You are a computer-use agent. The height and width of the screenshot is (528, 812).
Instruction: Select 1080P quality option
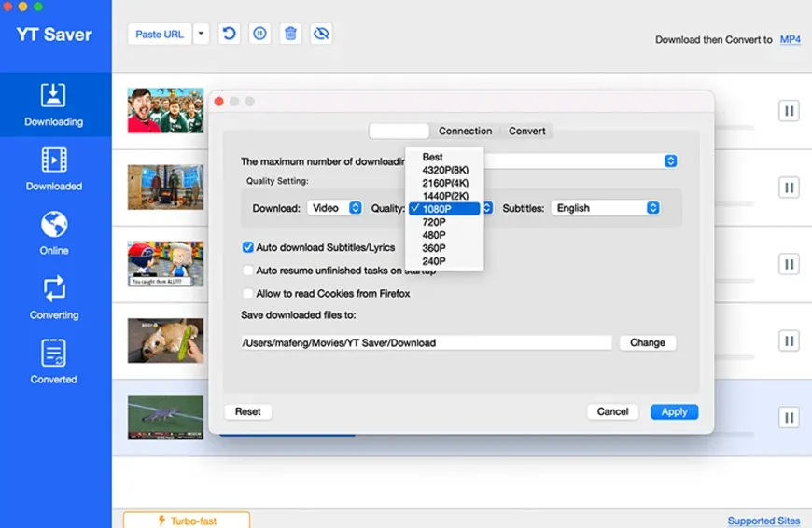(444, 209)
